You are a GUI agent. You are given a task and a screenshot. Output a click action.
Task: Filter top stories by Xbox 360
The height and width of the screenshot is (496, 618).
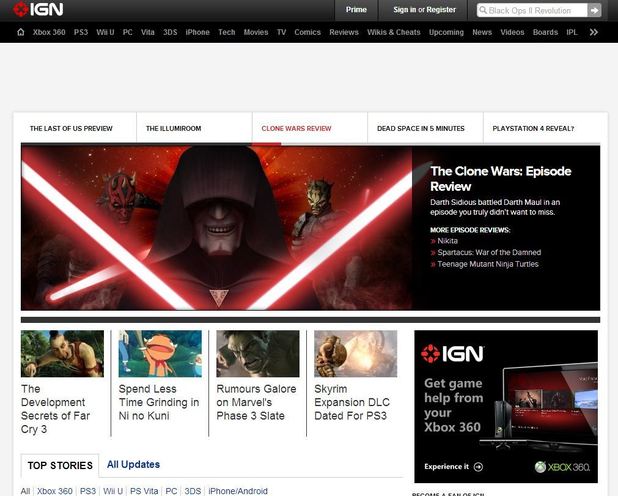55,491
